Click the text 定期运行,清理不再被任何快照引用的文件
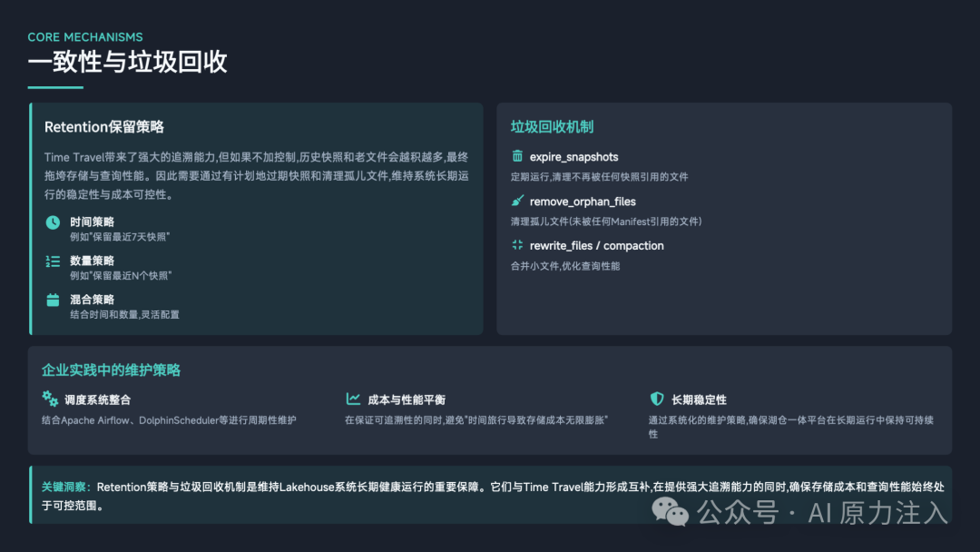The image size is (980, 552). [x=600, y=177]
